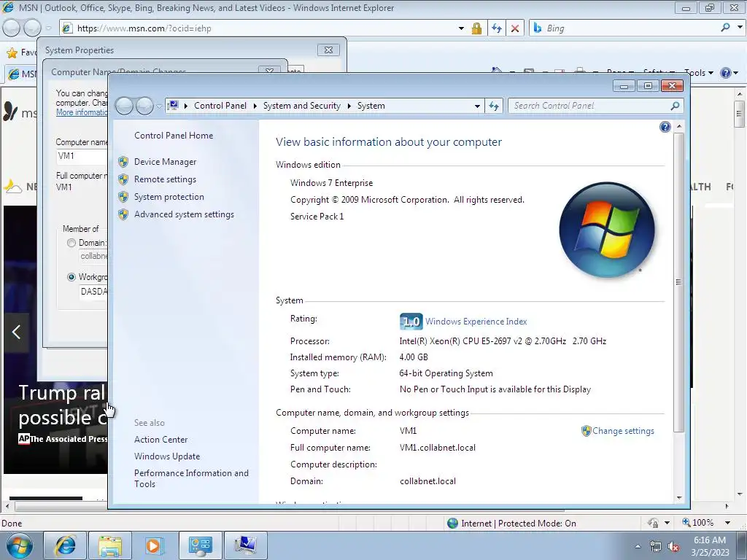Open System protection link
Viewport: 747px width, 560px height.
pyautogui.click(x=169, y=197)
